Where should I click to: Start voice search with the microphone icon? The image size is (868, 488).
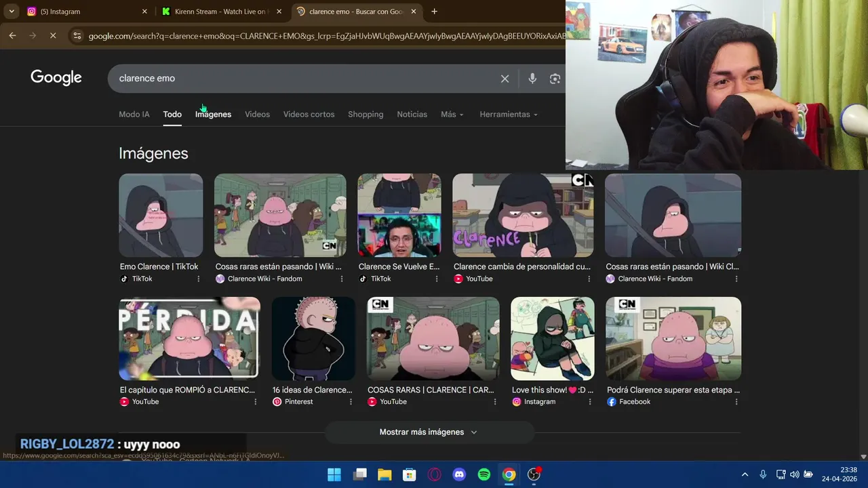tap(532, 79)
